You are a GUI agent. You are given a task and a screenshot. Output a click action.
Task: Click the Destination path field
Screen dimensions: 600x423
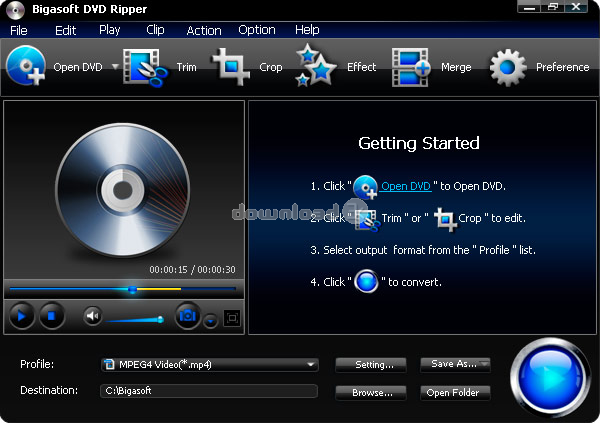(x=209, y=391)
